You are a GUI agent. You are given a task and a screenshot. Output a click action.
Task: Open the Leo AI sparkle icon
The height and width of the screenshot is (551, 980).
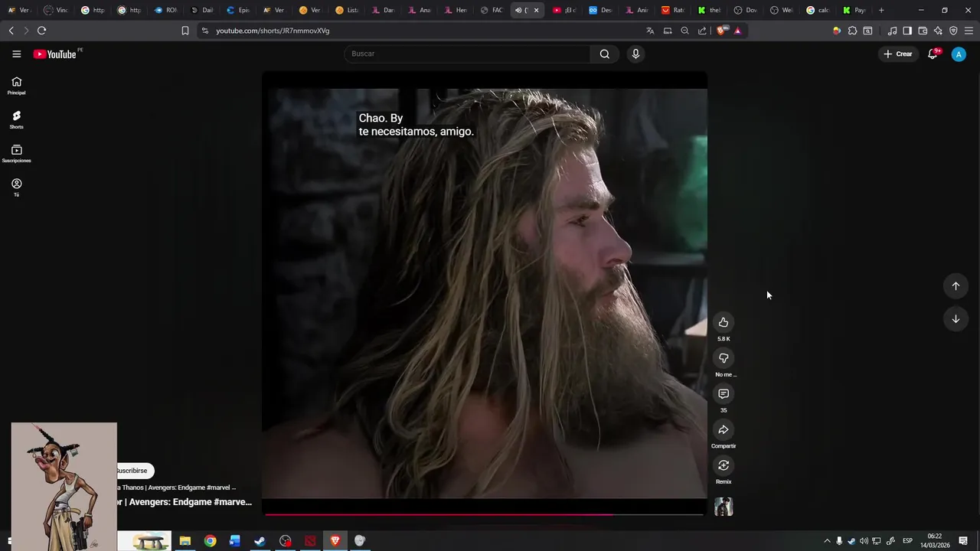tap(938, 31)
